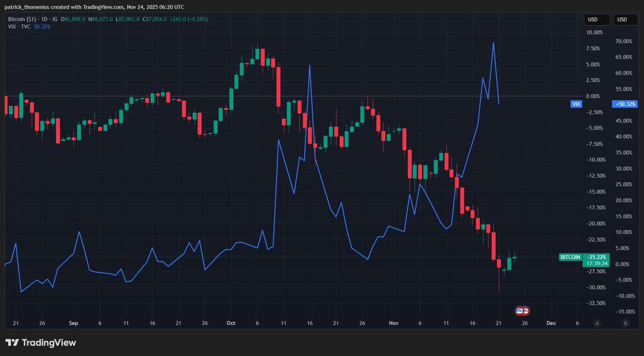The width and height of the screenshot is (644, 356).
Task: Click the VIX · TVC legend title
Action: 19,26
